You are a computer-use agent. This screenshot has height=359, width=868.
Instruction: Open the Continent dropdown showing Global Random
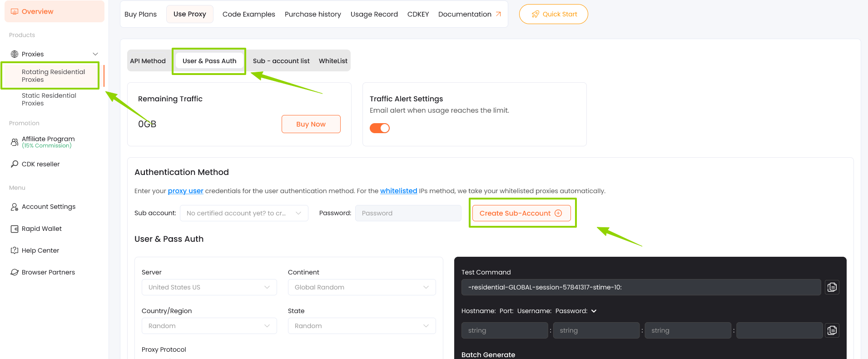click(362, 287)
